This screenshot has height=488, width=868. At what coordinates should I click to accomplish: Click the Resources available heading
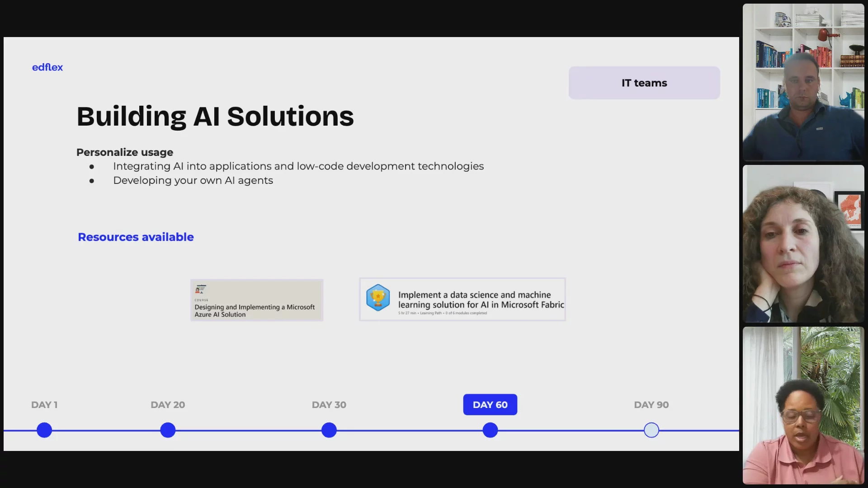coord(136,237)
